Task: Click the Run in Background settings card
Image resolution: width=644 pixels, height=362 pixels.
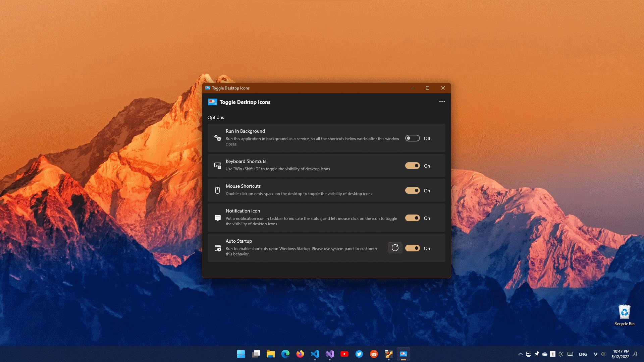Action: pyautogui.click(x=302, y=138)
